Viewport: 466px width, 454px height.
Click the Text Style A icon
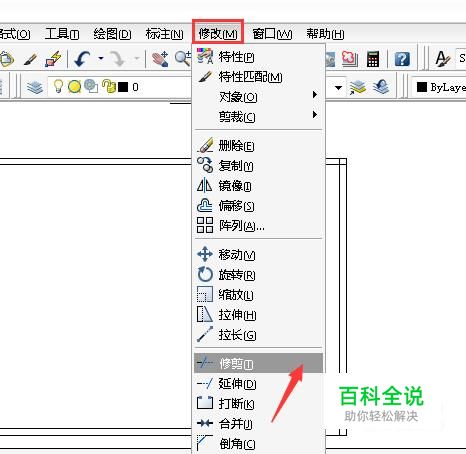click(x=442, y=59)
